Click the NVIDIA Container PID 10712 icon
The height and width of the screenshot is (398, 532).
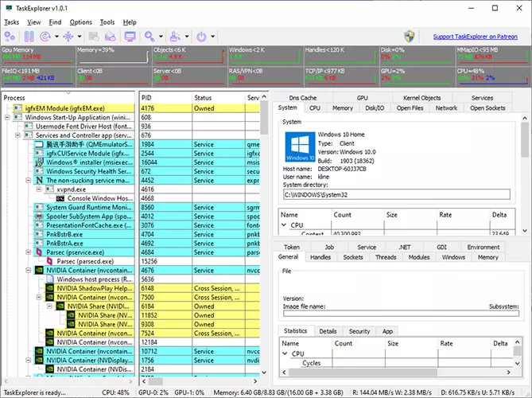point(39,351)
